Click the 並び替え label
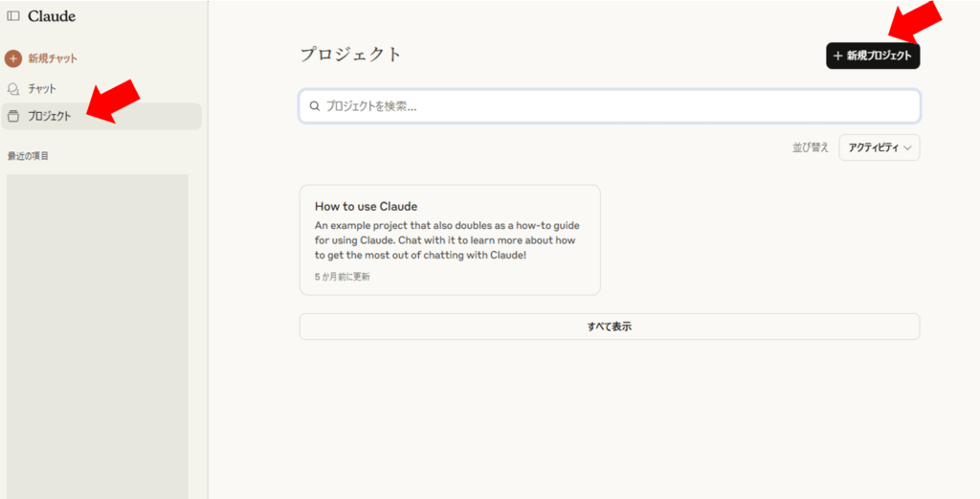The image size is (980, 499). click(x=810, y=147)
